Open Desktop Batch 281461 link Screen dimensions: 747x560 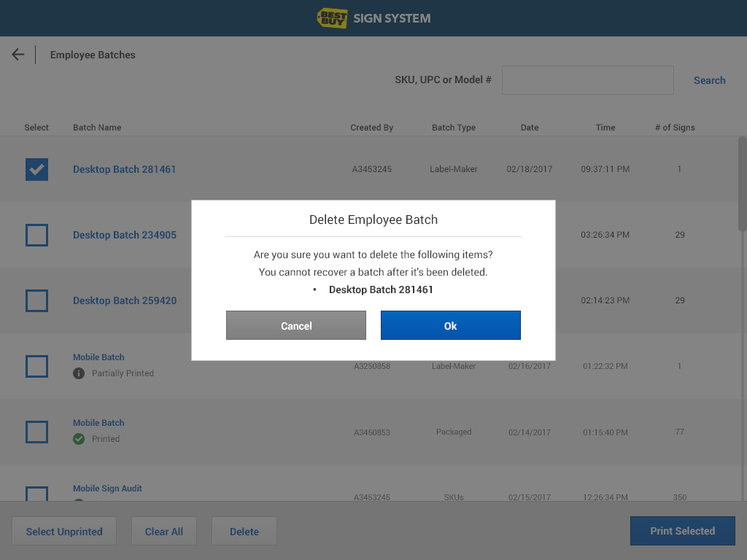pyautogui.click(x=124, y=169)
